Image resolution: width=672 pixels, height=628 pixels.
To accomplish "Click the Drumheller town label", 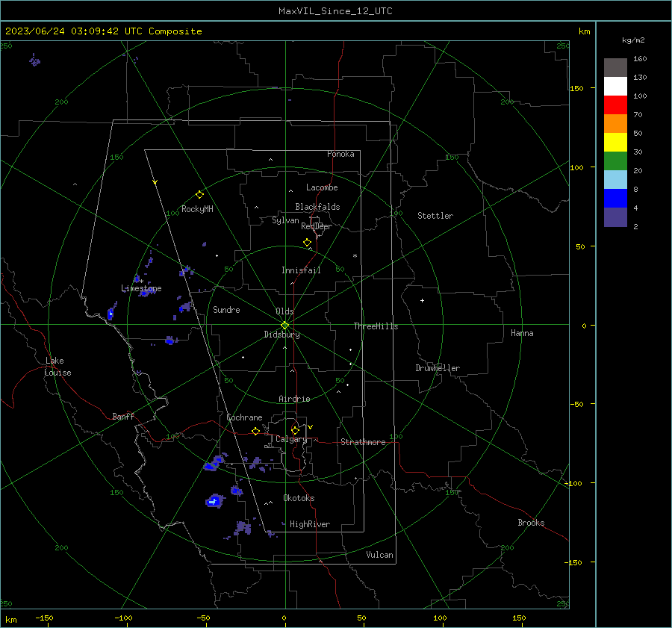I will 438,368.
